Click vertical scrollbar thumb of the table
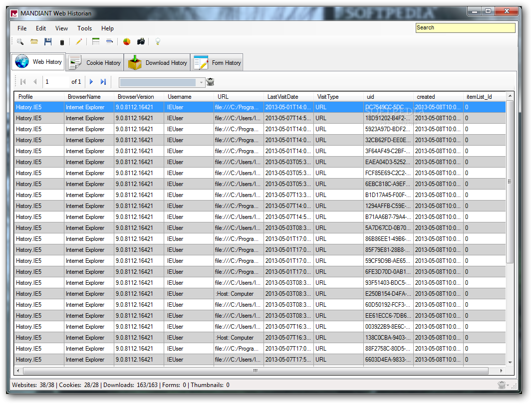 (x=510, y=182)
